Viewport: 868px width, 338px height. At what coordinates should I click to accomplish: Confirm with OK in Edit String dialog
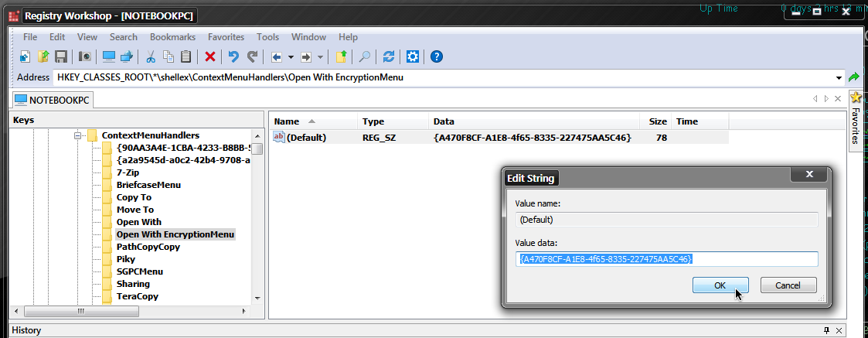click(720, 285)
